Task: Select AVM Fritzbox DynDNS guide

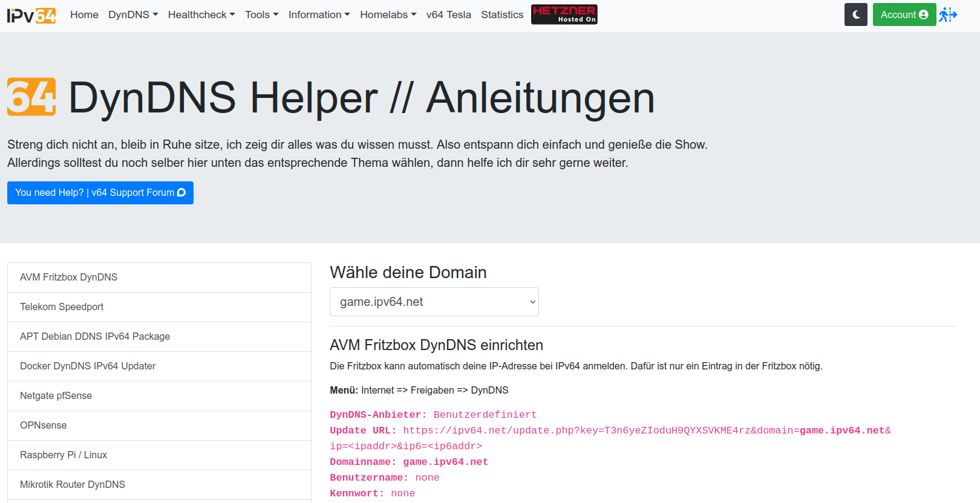Action: (x=159, y=277)
